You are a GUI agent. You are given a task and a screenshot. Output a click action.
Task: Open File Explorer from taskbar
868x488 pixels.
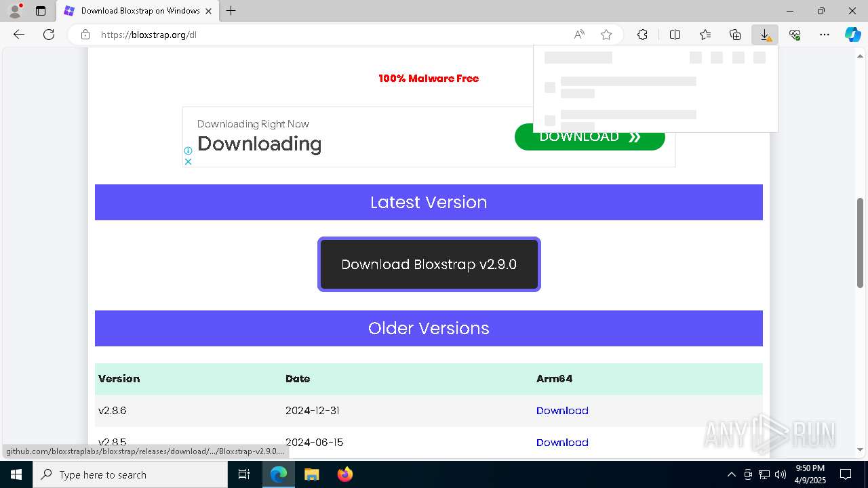tap(311, 474)
